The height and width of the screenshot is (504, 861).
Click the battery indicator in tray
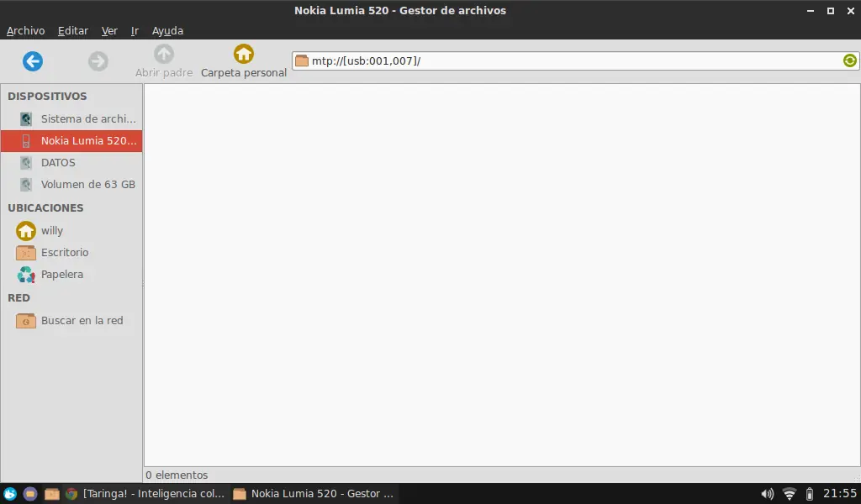(810, 494)
